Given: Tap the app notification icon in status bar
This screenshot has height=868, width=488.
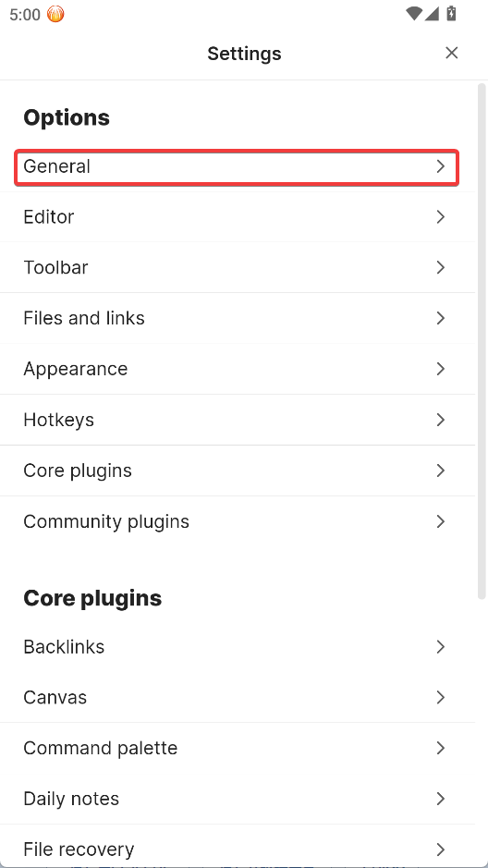Looking at the screenshot, I should [55, 14].
